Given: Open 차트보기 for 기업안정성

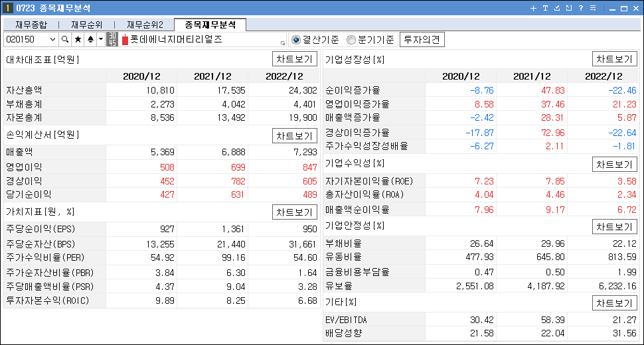Looking at the screenshot, I should (614, 227).
